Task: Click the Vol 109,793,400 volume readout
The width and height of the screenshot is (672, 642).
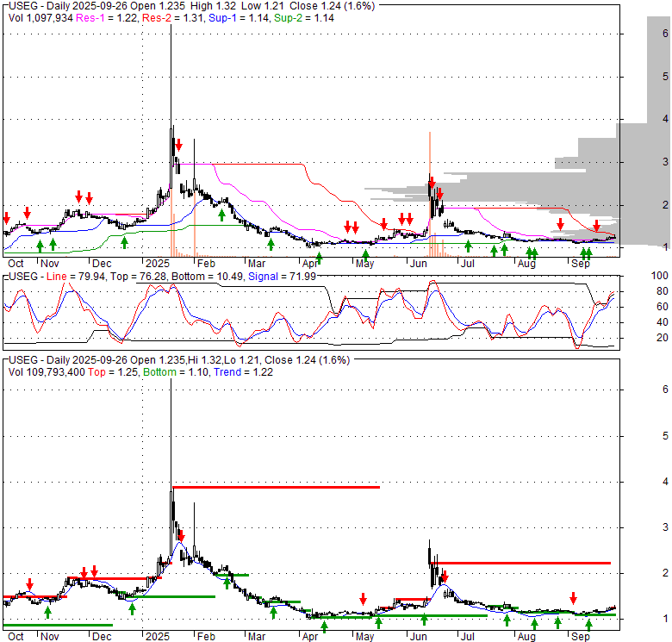Action: (47, 372)
